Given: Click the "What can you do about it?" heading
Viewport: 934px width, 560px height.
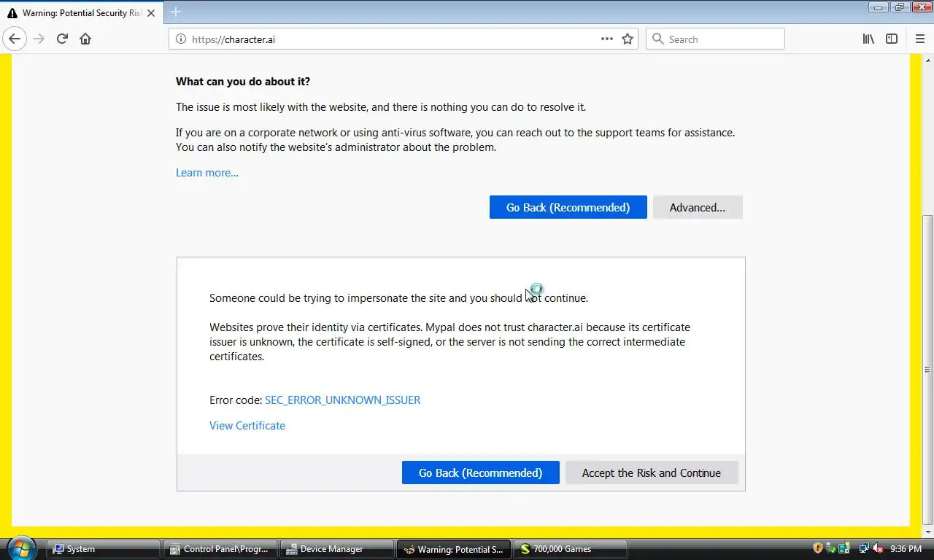Looking at the screenshot, I should pos(243,82).
